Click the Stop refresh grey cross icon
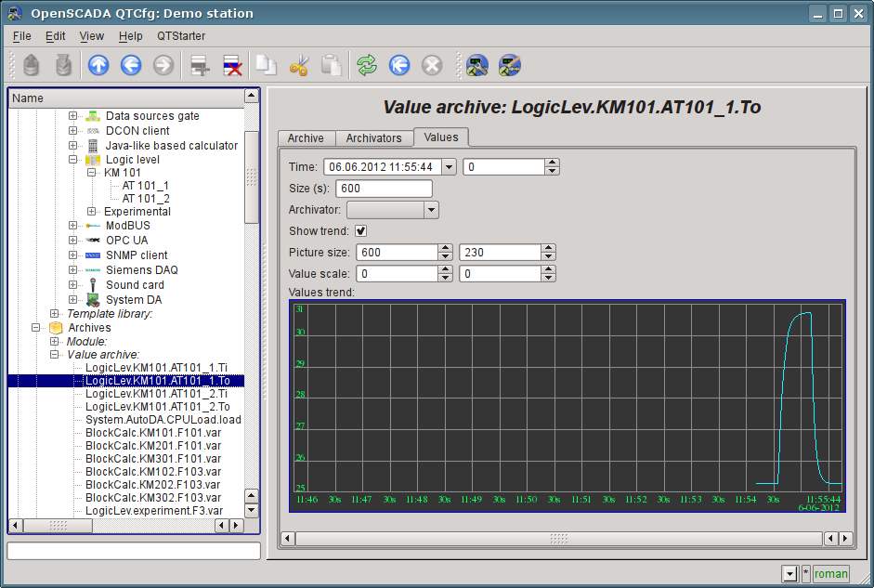 tap(431, 65)
